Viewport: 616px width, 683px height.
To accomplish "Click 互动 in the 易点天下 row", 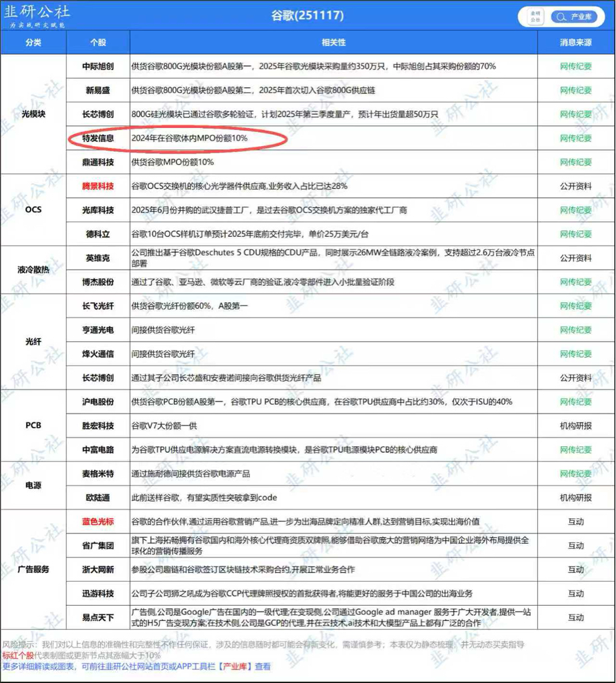I will coord(575,617).
